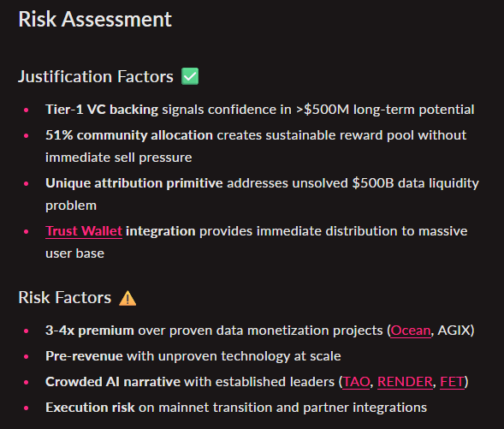Click the Justification Factors heading
Screen dimensions: 504x429
tap(96, 77)
